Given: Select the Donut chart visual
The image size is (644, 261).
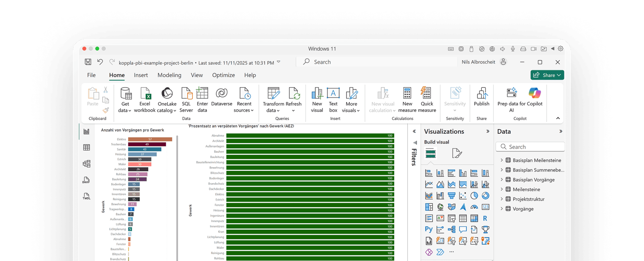Looking at the screenshot, I should coord(485,196).
